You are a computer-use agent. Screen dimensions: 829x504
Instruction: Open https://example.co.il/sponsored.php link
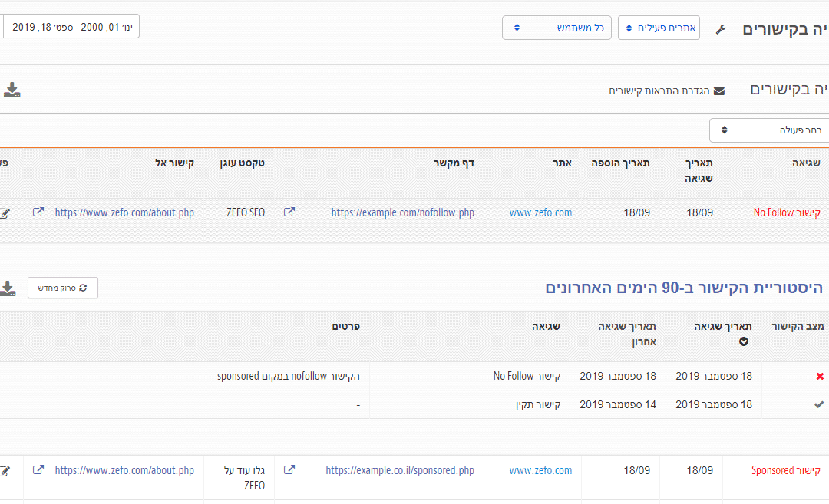click(x=400, y=471)
